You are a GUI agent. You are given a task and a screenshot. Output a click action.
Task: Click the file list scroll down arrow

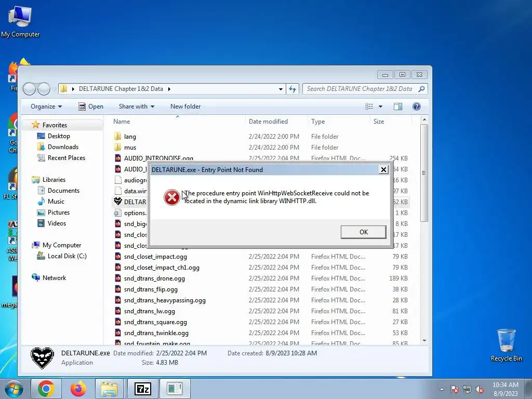(424, 340)
